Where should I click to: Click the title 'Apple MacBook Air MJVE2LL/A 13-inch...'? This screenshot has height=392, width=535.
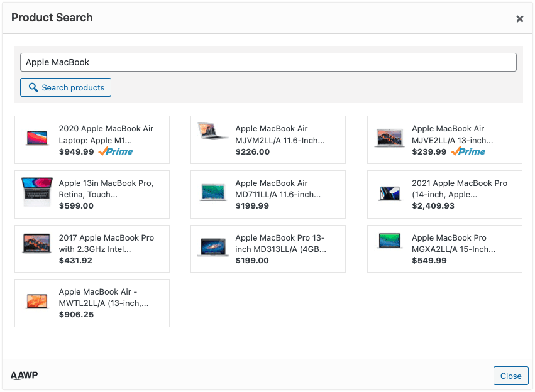453,134
